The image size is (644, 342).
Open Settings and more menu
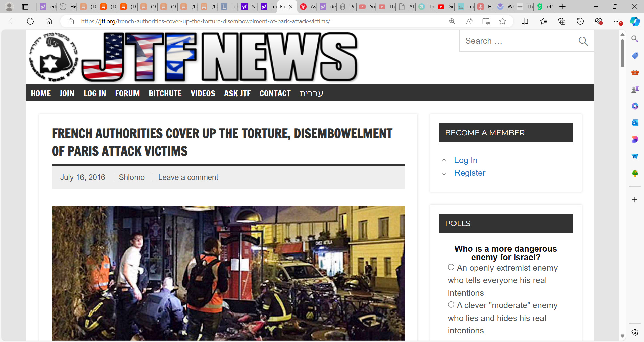617,21
